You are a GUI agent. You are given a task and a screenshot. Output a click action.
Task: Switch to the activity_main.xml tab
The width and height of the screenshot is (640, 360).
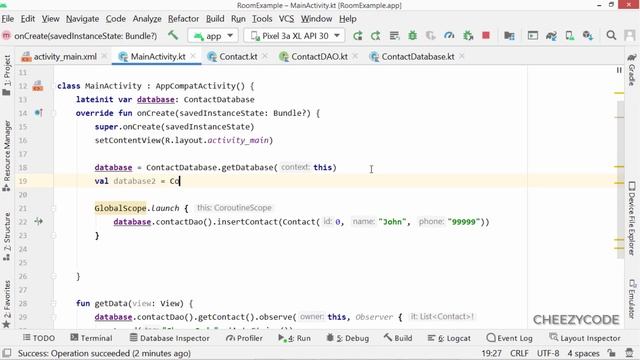[x=64, y=57]
